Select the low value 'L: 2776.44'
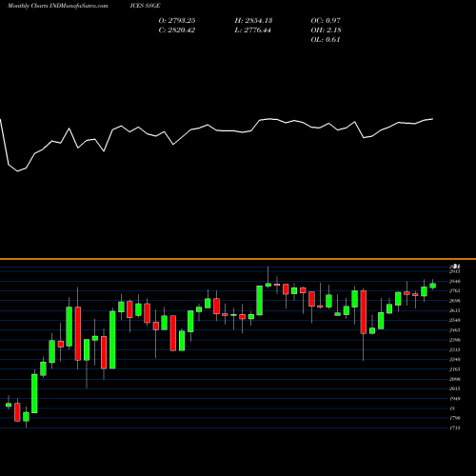Viewport: 476px width, 476px height. [253, 30]
